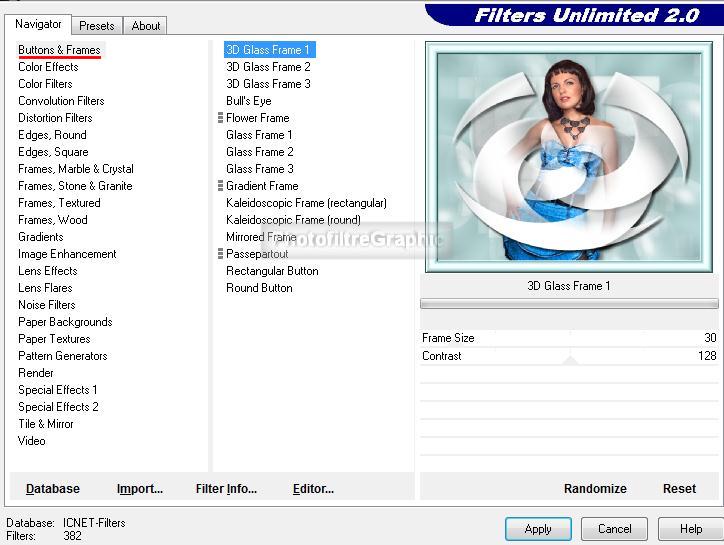Click the Import... button
The width and height of the screenshot is (724, 545).
139,489
